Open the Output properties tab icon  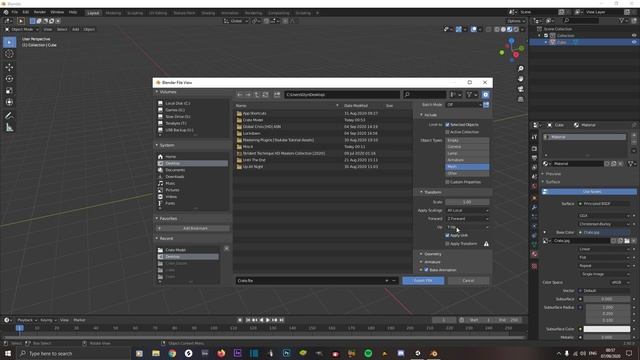[534, 158]
